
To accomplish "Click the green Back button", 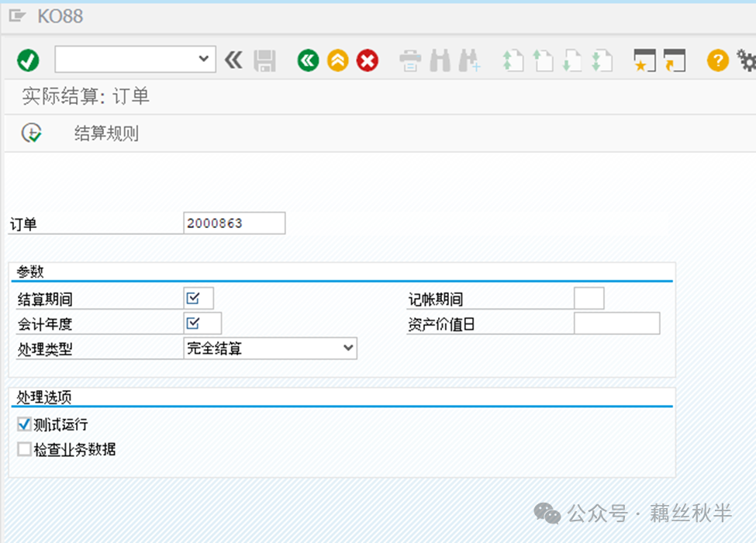I will (x=308, y=61).
